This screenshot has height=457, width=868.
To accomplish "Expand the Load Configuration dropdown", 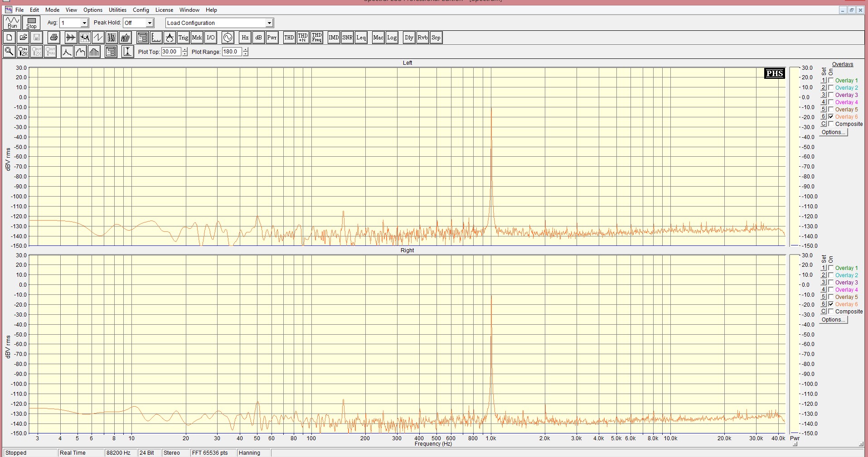I will (269, 23).
